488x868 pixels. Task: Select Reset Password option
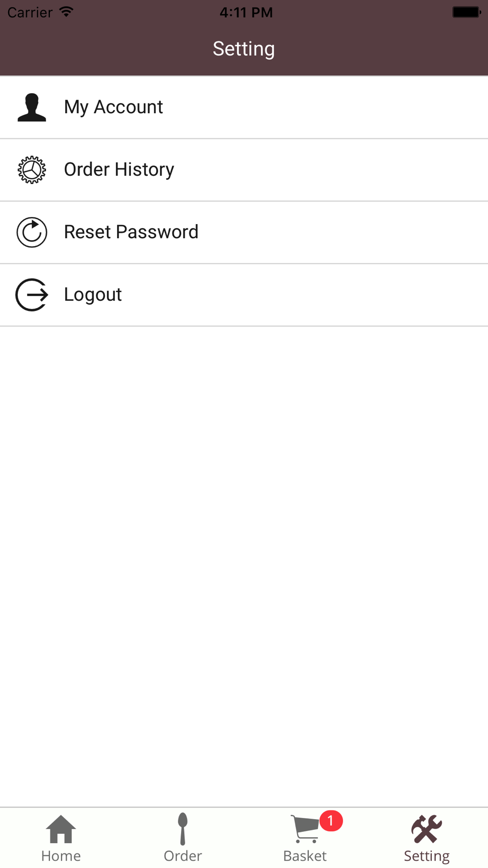pyautogui.click(x=244, y=232)
